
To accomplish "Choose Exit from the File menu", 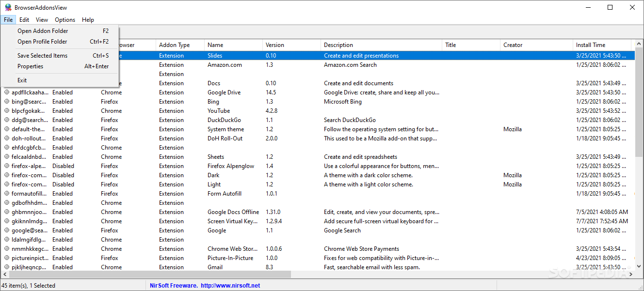I will [60, 80].
